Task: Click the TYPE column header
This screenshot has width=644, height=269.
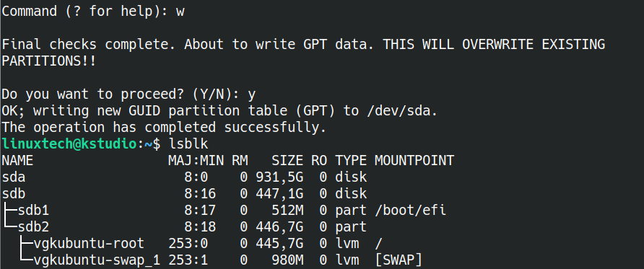Action: coord(351,160)
